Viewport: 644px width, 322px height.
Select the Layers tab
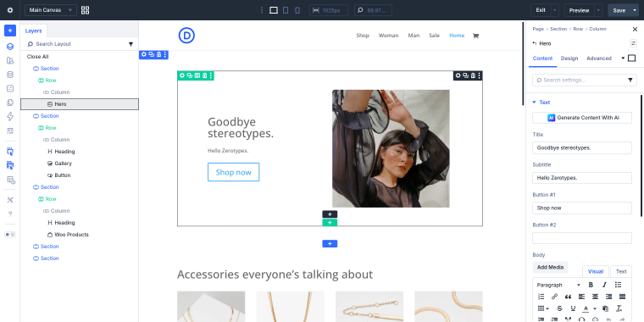pos(33,31)
